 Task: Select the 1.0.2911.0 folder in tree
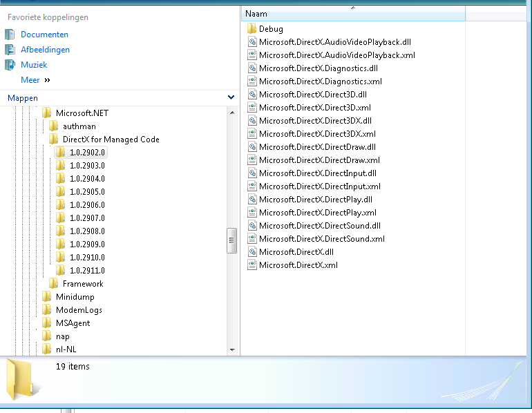pos(81,271)
